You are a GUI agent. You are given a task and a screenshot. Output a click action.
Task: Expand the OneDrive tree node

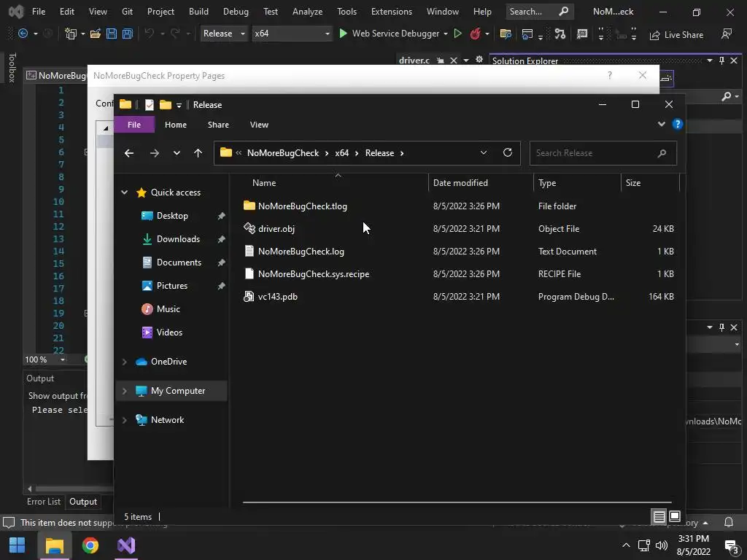pyautogui.click(x=124, y=362)
